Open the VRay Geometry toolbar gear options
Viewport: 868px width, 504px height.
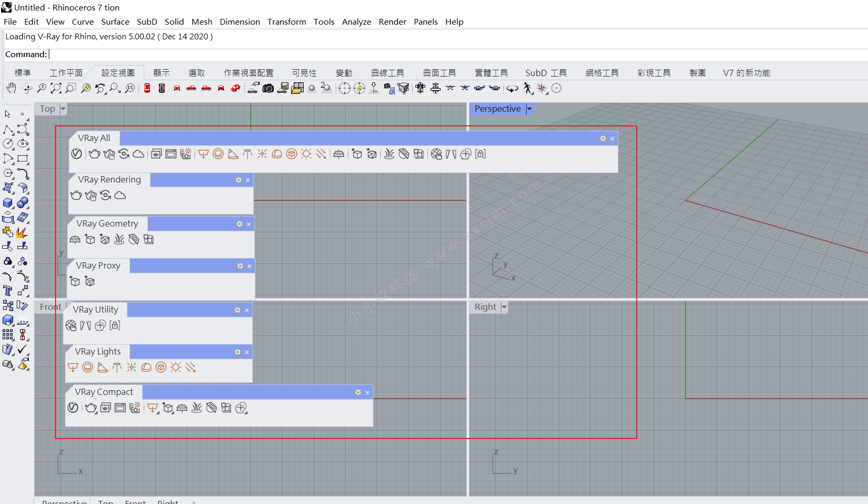click(240, 224)
